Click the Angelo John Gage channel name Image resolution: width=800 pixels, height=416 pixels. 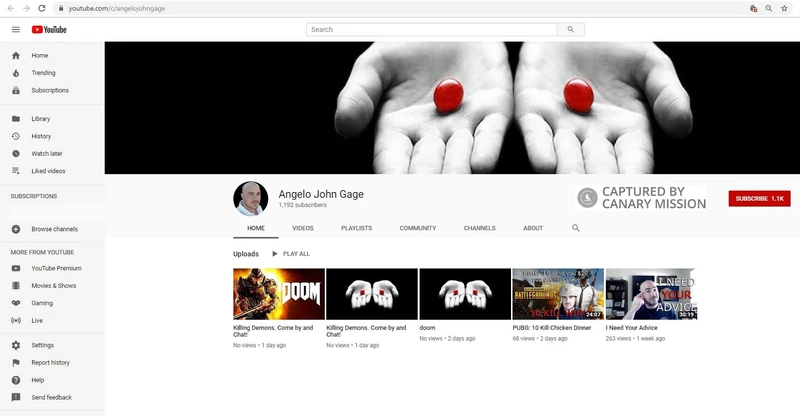321,194
